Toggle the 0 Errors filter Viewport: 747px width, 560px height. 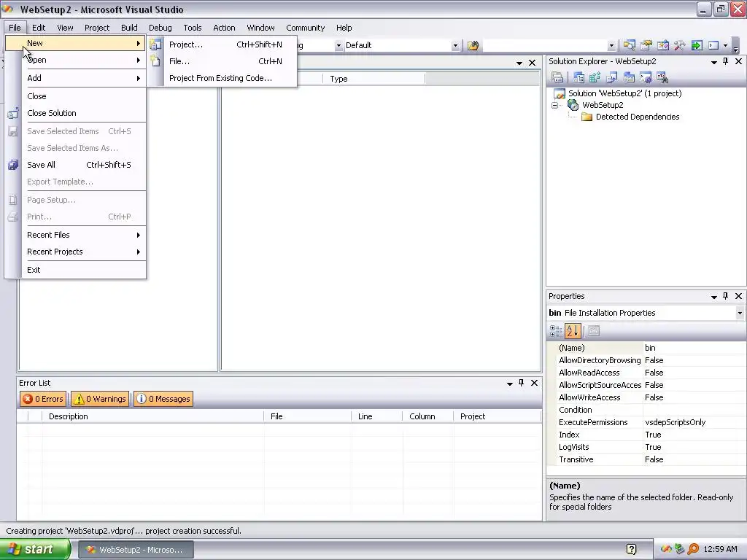[43, 399]
